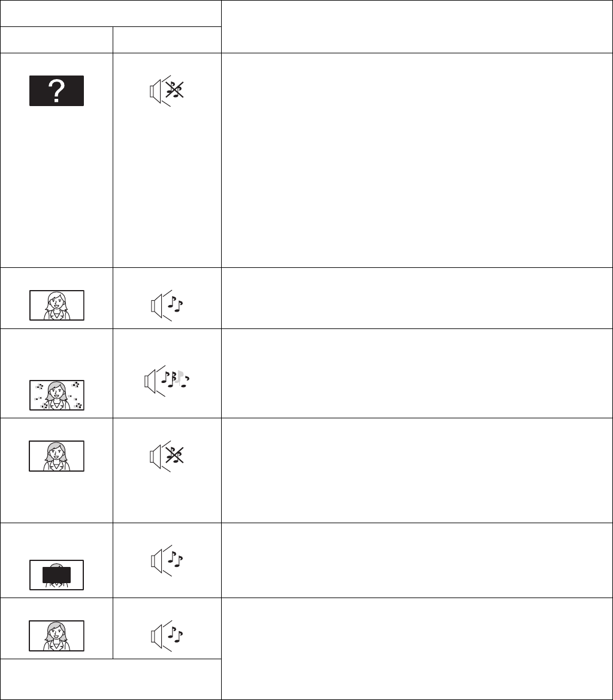613x700 pixels.
Task: Click the muted speaker beside the woman picture
Action: [x=167, y=455]
